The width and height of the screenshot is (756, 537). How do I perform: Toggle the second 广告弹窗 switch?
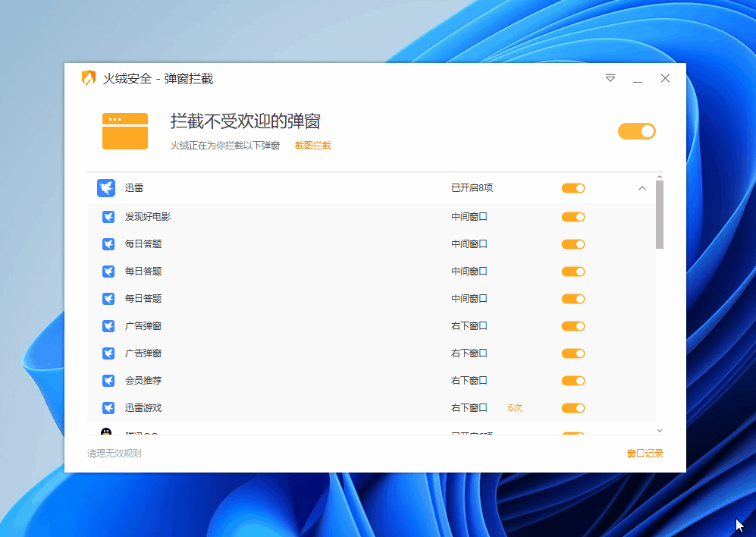coord(573,353)
